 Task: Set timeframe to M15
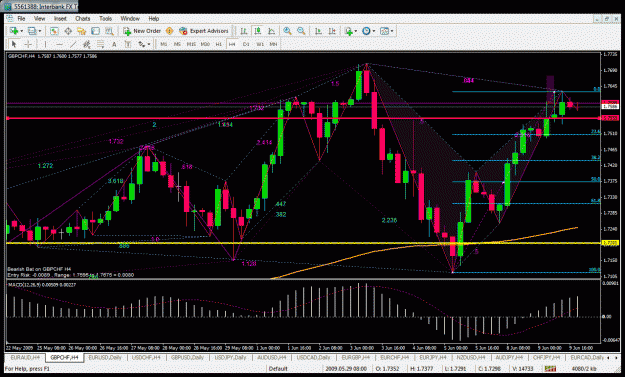(191, 44)
